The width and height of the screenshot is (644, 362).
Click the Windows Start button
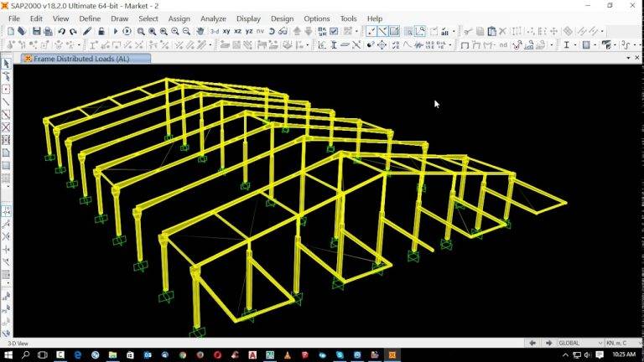coord(8,355)
